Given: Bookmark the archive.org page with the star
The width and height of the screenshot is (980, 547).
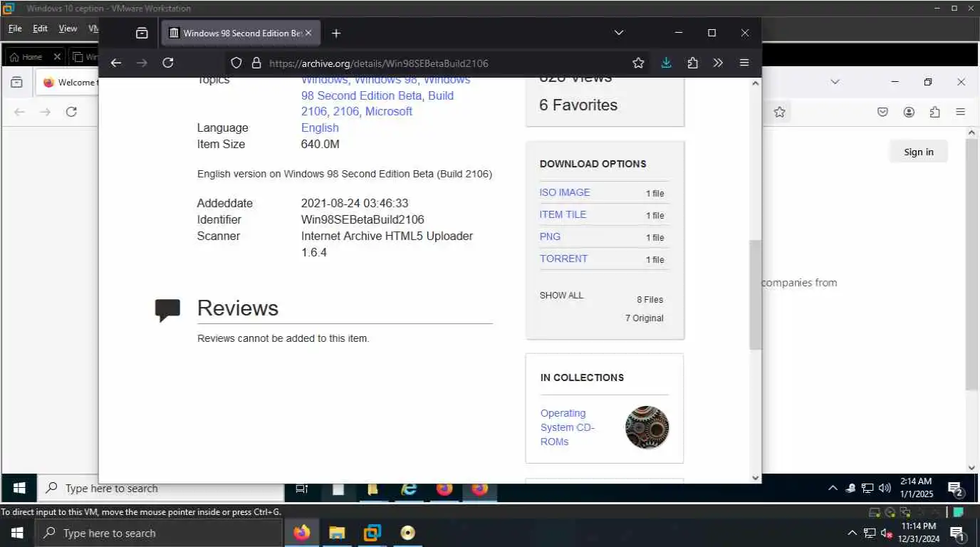Looking at the screenshot, I should (638, 63).
